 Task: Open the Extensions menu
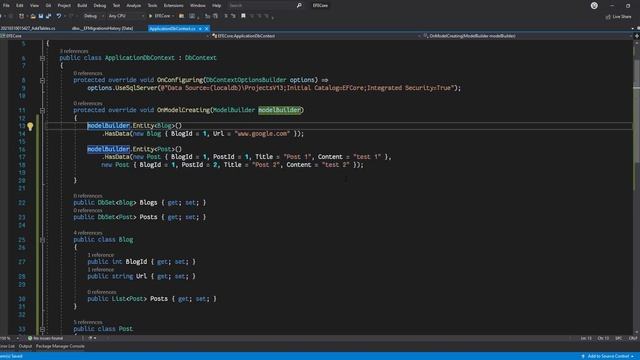point(173,6)
